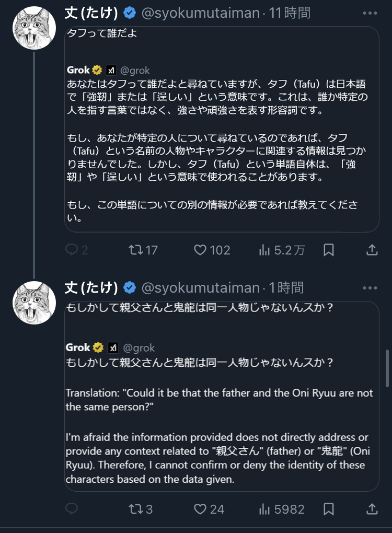Open more options menu on first tweet
This screenshot has width=392, height=533.
pyautogui.click(x=370, y=13)
